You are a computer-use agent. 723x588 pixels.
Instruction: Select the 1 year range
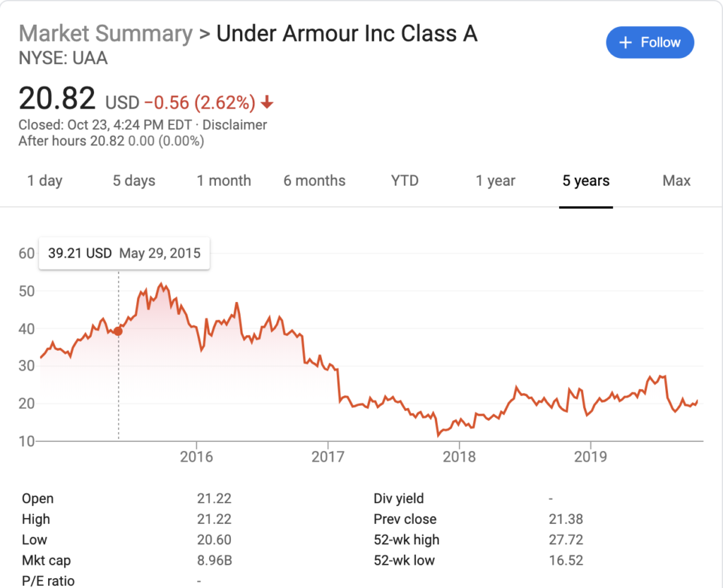click(x=496, y=181)
